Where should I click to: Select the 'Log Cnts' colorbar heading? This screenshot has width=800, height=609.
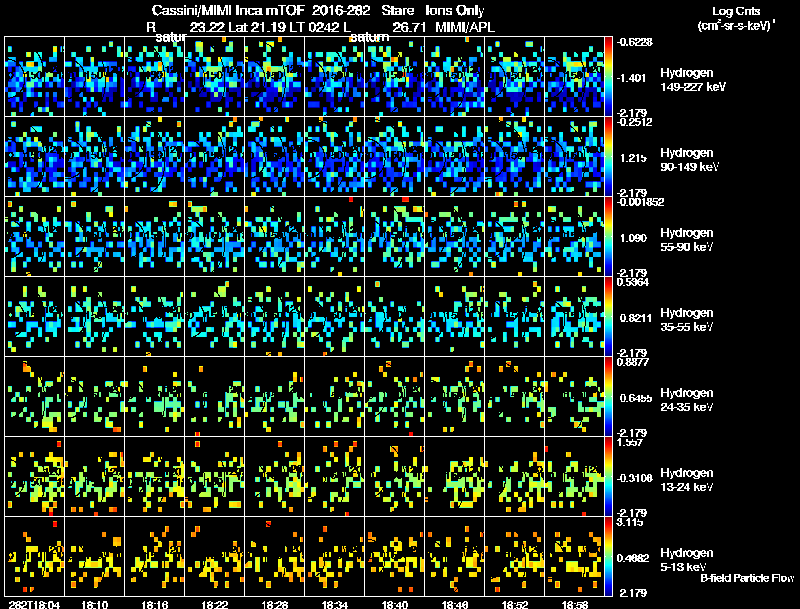pos(736,11)
